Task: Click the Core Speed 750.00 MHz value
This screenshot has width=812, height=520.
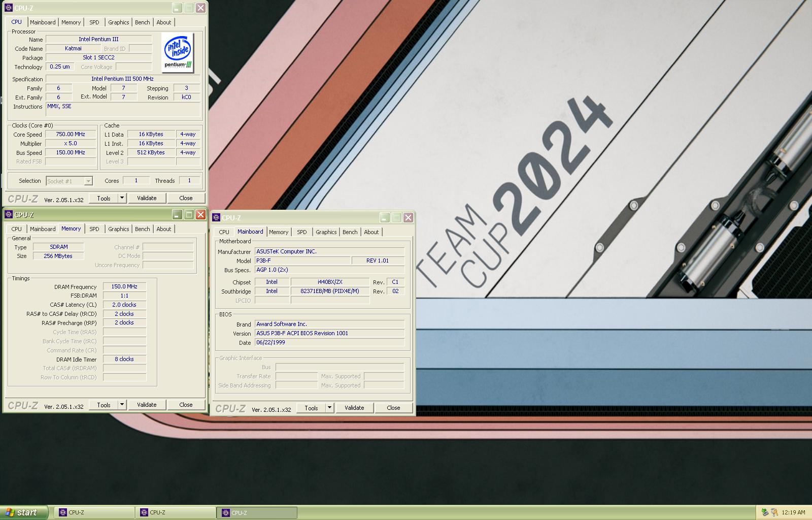Action: (71, 135)
